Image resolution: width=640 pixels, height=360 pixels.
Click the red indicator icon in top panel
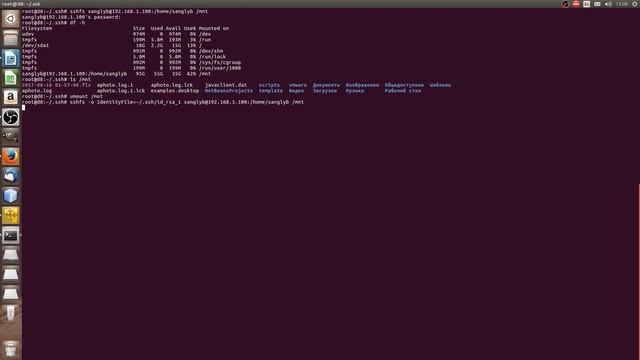pos(576,4)
